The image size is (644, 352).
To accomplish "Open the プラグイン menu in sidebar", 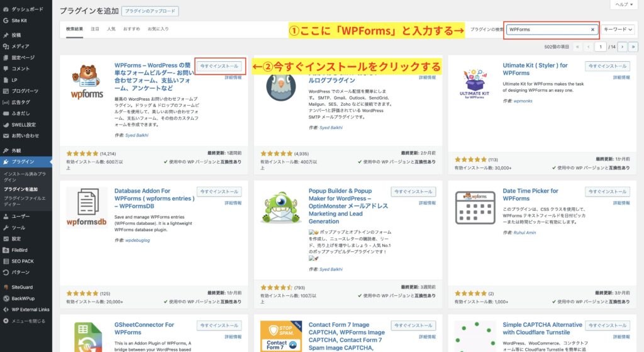I will click(23, 162).
